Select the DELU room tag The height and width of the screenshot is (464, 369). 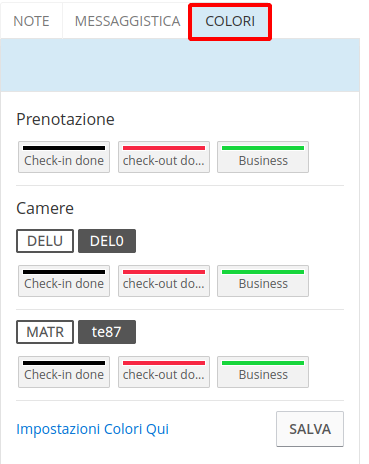point(45,241)
